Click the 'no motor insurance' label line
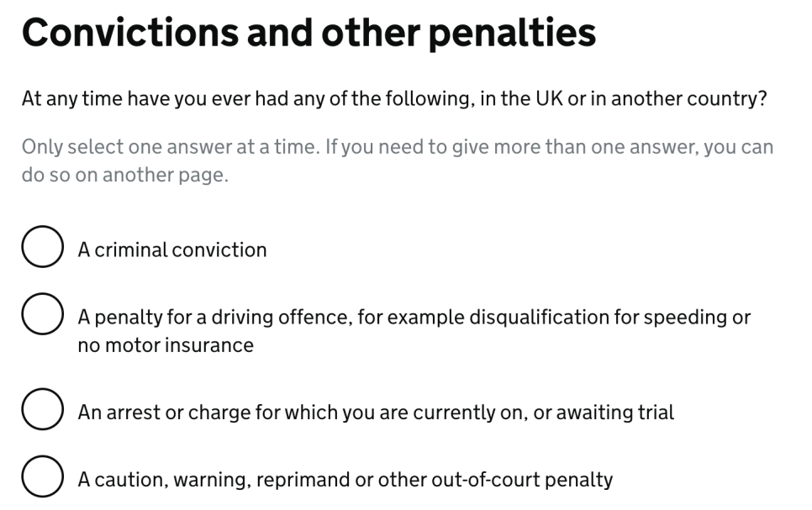812x510 pixels. tap(166, 345)
